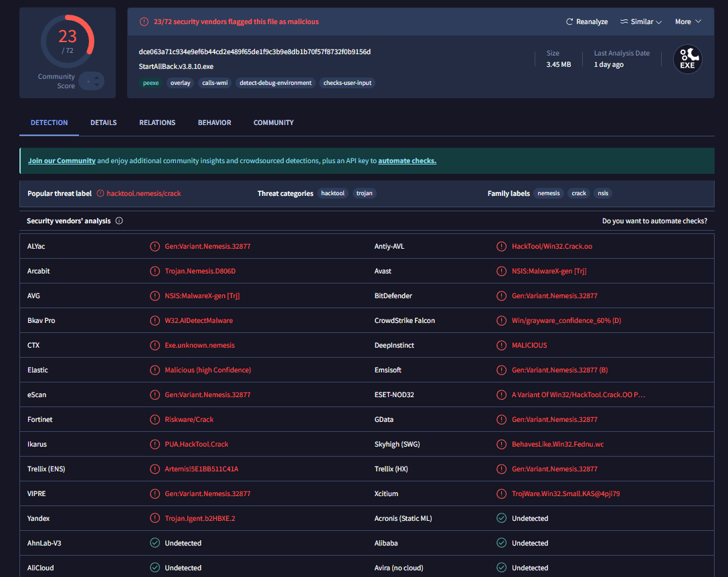Select the checks-user-input tag
728x577 pixels.
pos(347,83)
